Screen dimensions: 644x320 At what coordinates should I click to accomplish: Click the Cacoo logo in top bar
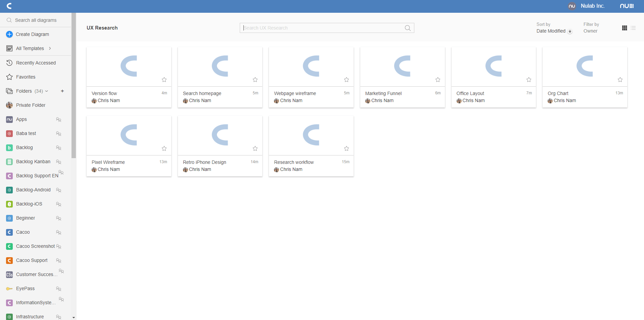pyautogui.click(x=9, y=6)
